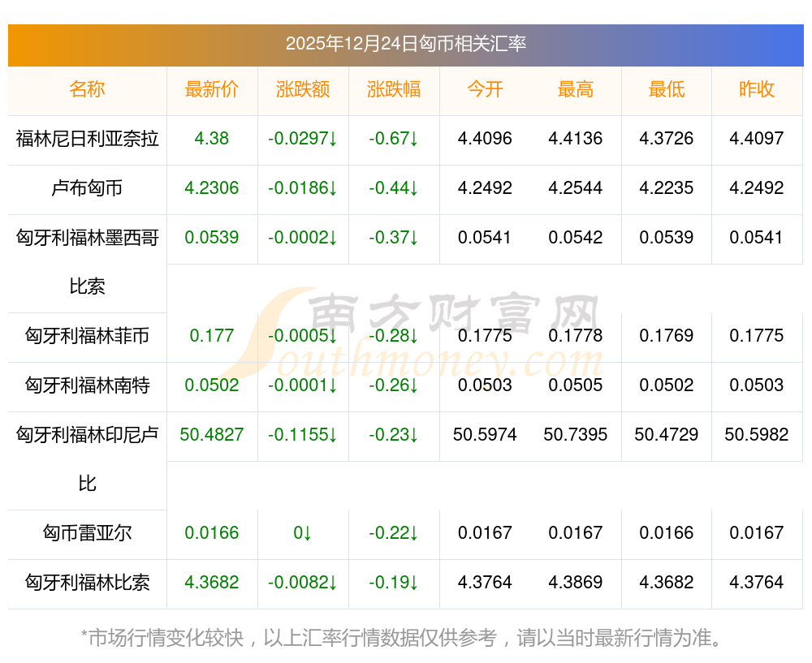Click the 今开 column header
The height and width of the screenshot is (663, 812).
point(485,89)
